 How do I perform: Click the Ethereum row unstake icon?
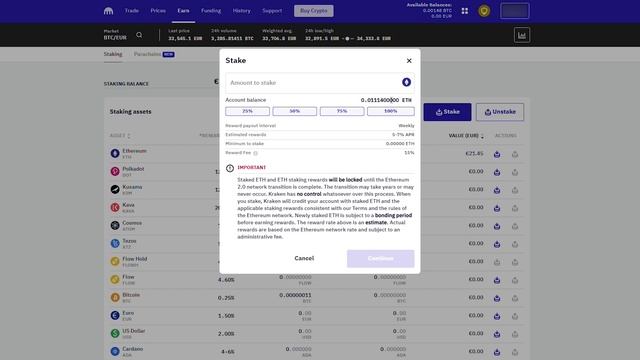[515, 154]
